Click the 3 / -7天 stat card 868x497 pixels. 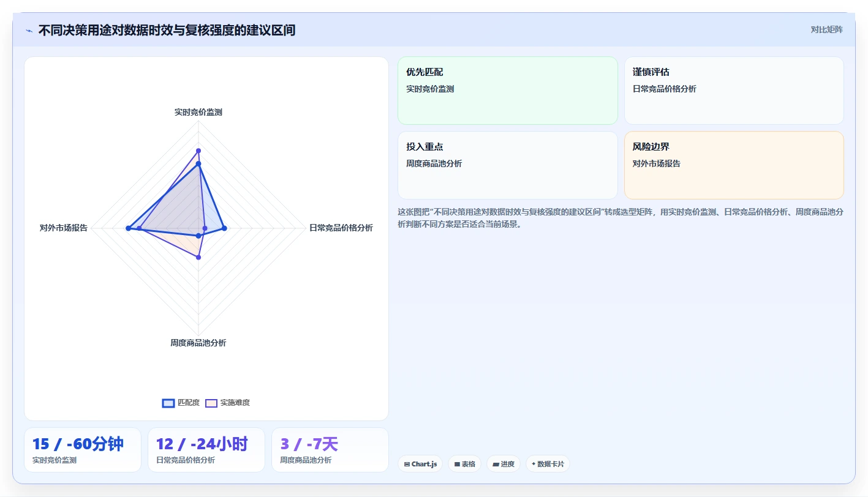tap(330, 450)
